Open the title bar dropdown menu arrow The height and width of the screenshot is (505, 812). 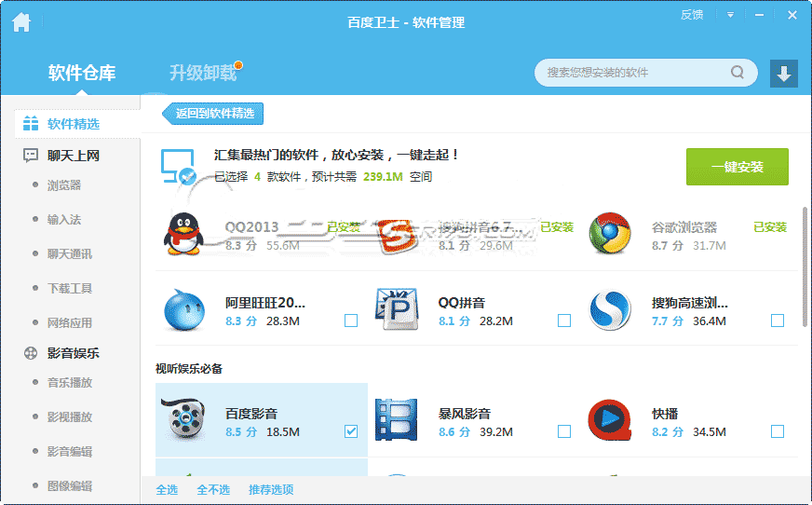coord(730,15)
